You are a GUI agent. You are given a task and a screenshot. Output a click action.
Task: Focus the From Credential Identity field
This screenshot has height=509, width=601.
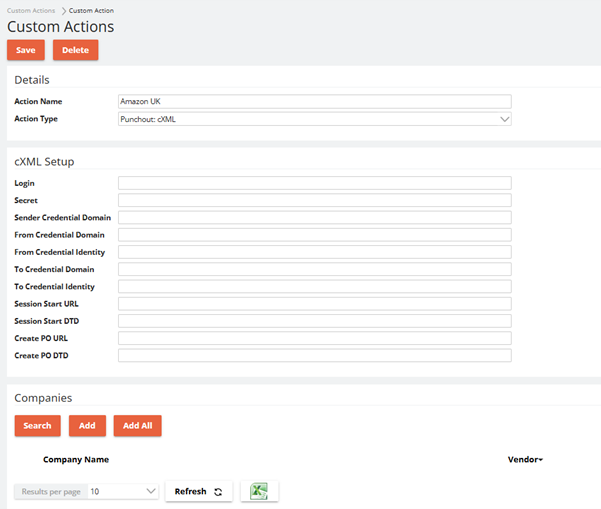pyautogui.click(x=314, y=252)
